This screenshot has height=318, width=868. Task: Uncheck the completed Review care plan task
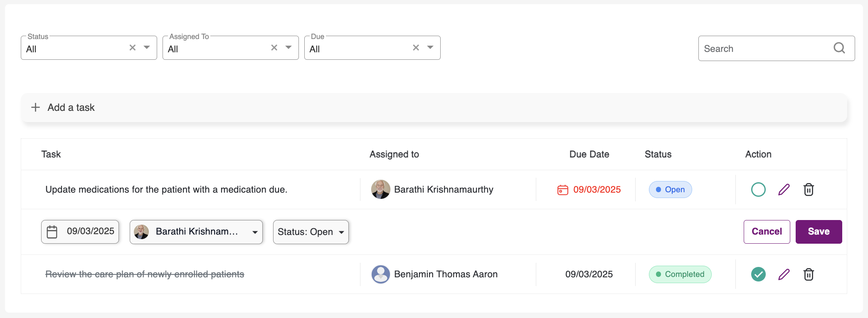[x=758, y=274]
